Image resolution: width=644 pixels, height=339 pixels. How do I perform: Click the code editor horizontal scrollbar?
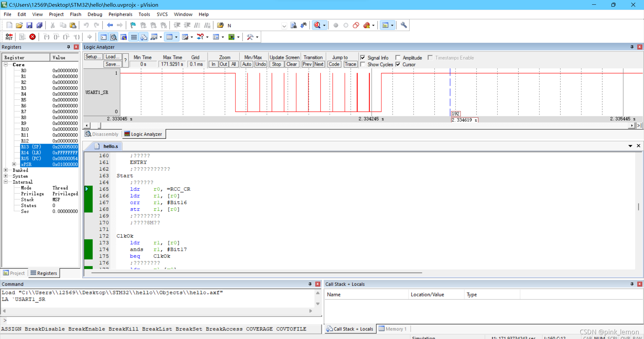point(257,273)
